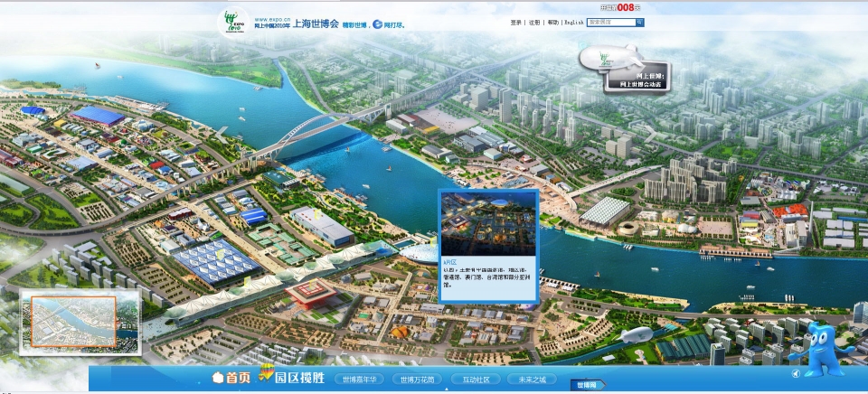Go to 首页 home
868x394 pixels.
click(x=239, y=379)
